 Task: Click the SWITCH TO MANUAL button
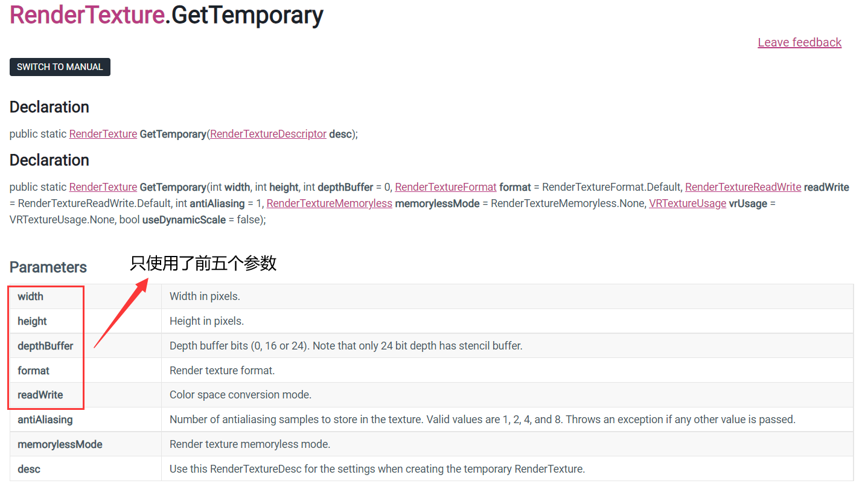pyautogui.click(x=59, y=66)
